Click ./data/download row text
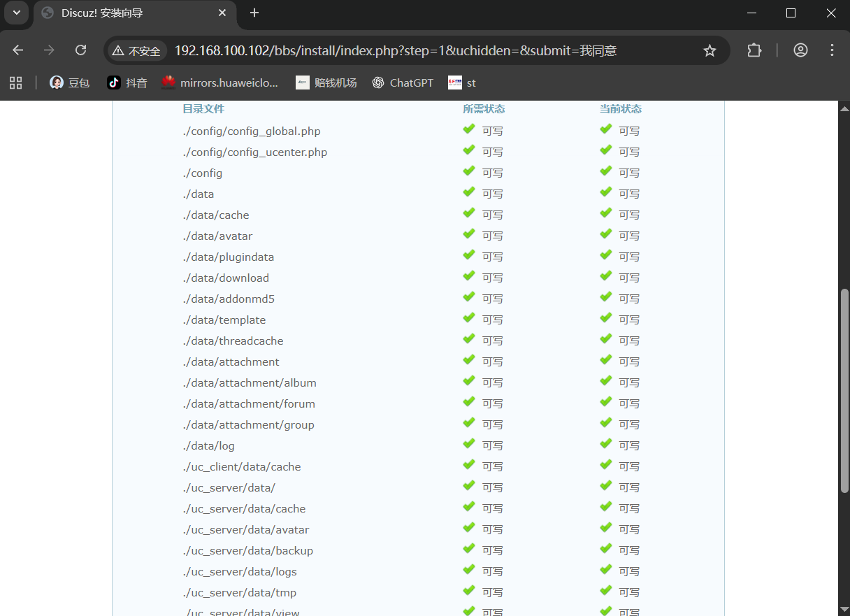The width and height of the screenshot is (850, 616). [226, 278]
